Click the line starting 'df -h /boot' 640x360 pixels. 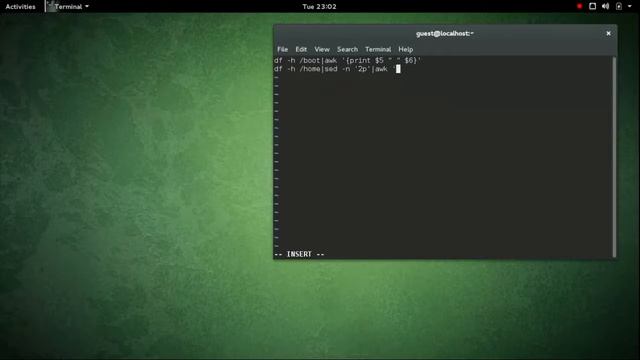pyautogui.click(x=347, y=60)
